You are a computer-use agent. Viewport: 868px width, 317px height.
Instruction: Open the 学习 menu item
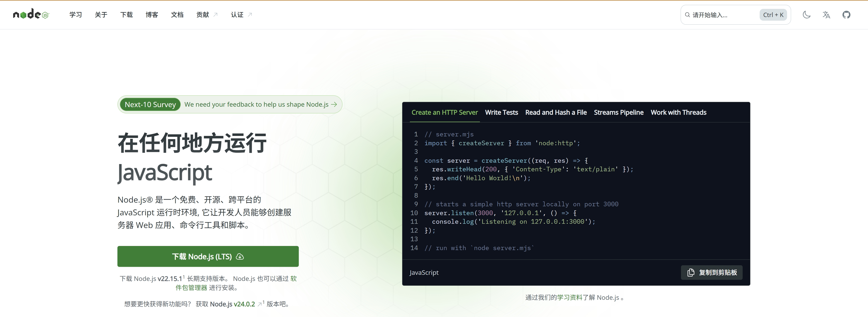tap(75, 15)
